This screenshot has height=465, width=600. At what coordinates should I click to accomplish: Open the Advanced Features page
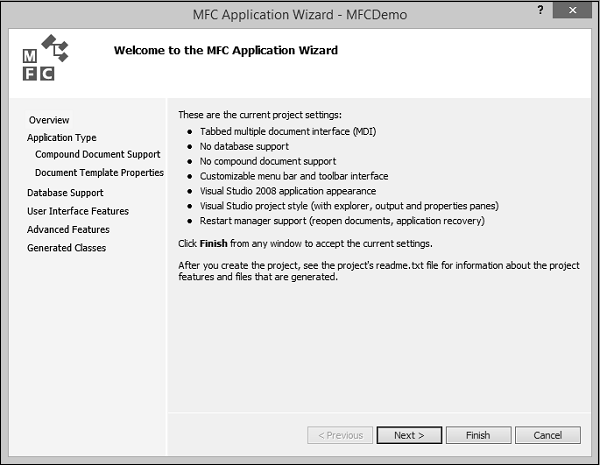(x=68, y=229)
